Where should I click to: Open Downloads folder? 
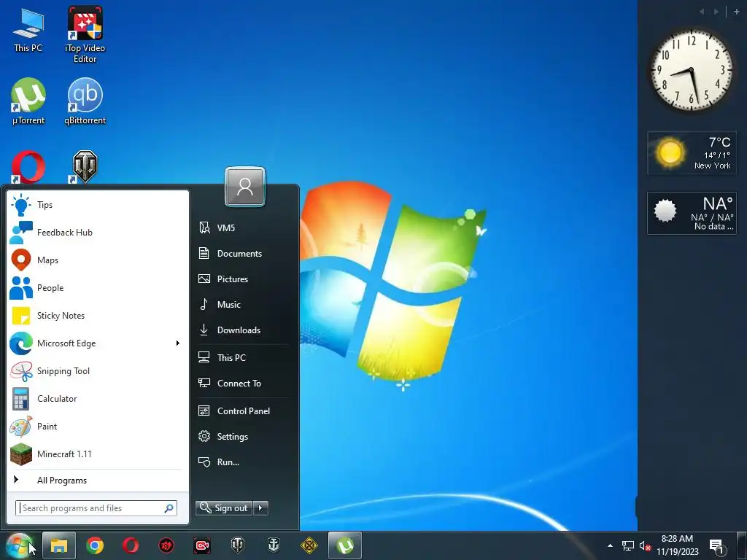[x=244, y=330]
